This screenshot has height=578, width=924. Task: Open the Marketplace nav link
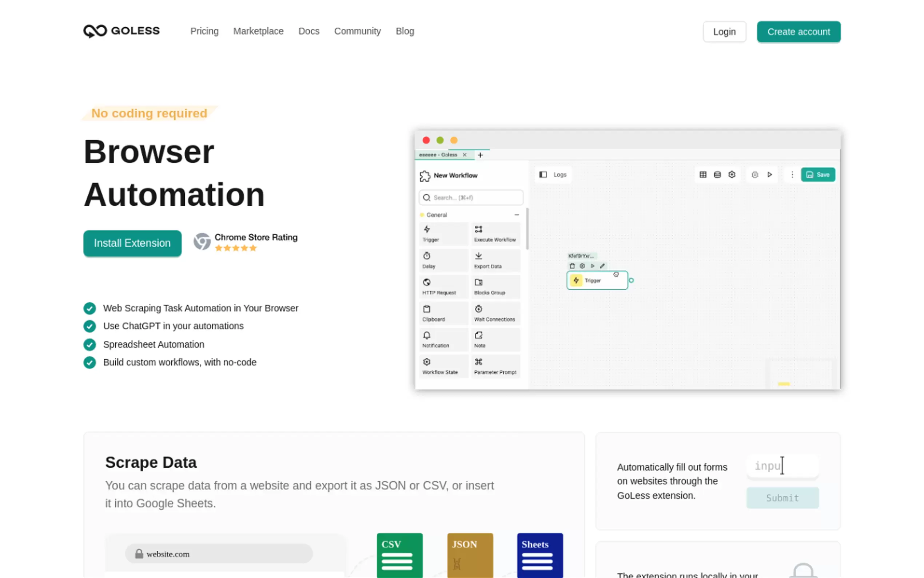[x=258, y=31]
